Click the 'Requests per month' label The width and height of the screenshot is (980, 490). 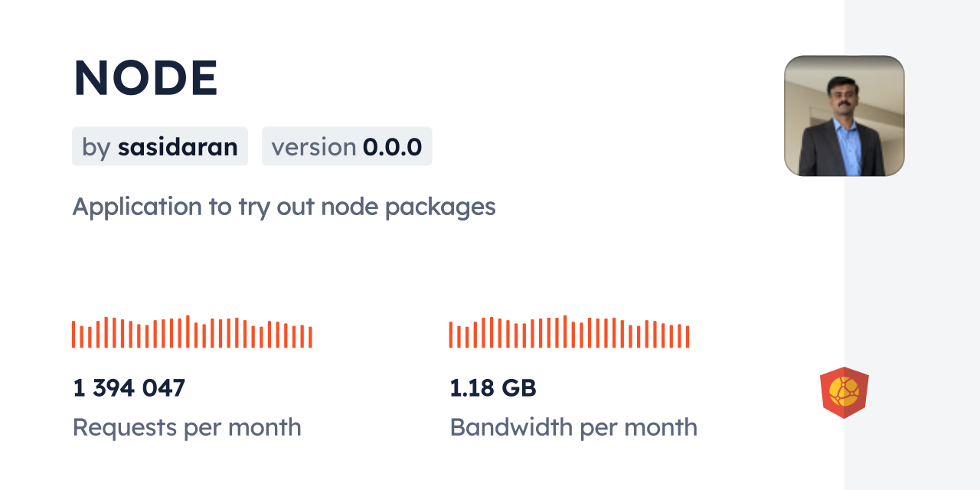pos(187,427)
